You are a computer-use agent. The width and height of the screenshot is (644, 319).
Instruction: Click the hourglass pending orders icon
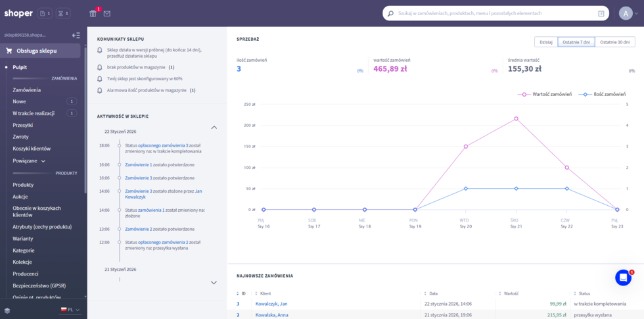(63, 13)
